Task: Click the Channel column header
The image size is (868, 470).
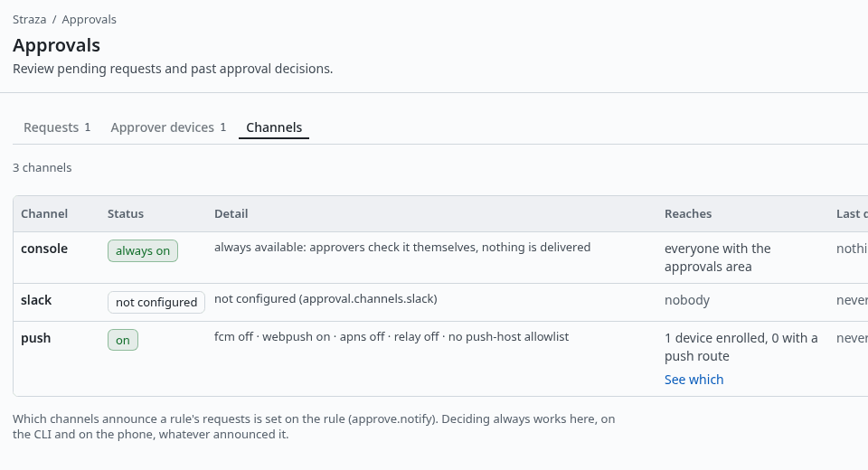Action: pos(44,213)
